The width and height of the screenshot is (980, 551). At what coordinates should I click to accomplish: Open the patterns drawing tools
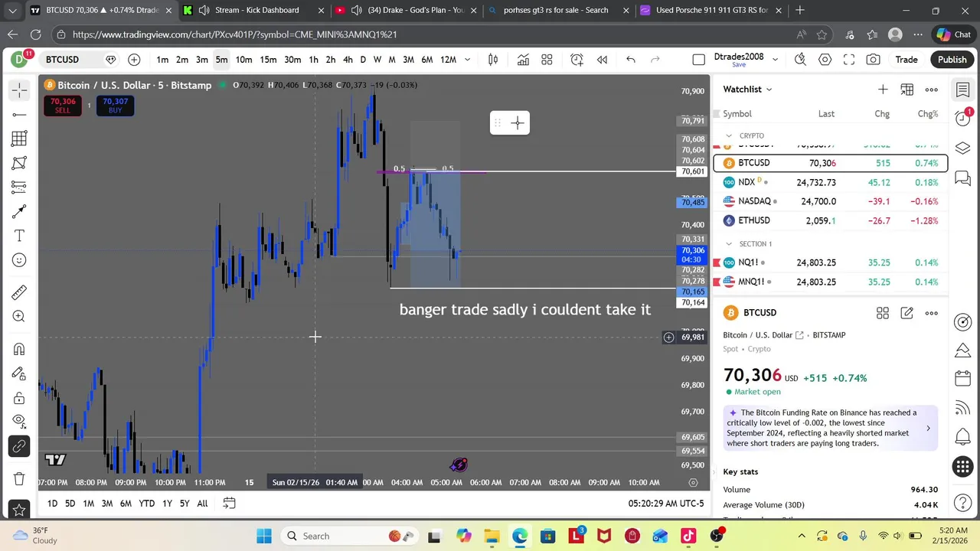pyautogui.click(x=19, y=163)
